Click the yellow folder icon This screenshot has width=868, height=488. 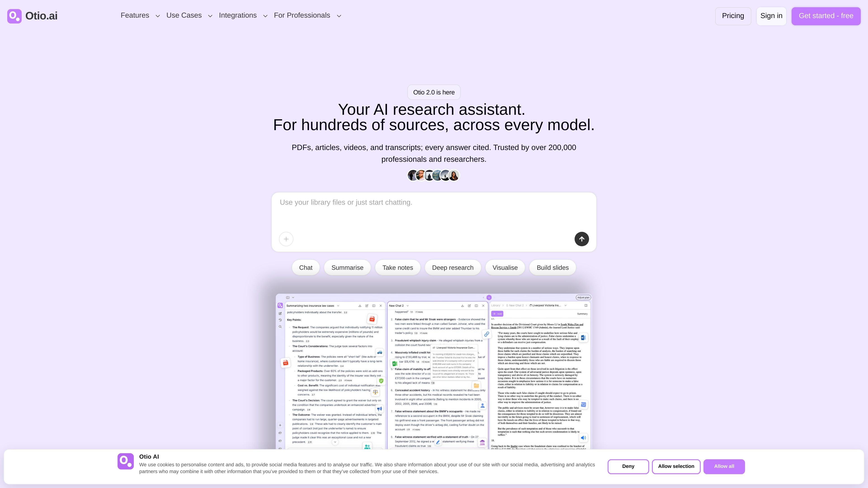click(x=476, y=386)
